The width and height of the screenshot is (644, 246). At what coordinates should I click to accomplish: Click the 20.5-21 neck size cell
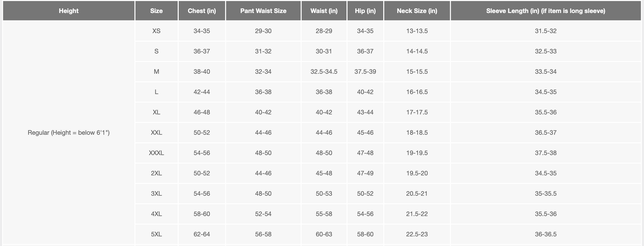point(417,194)
